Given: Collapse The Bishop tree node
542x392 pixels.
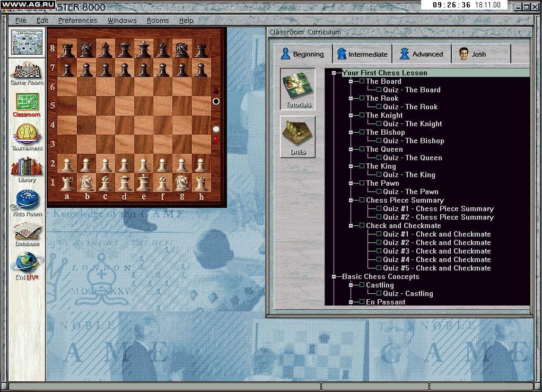Looking at the screenshot, I should pyautogui.click(x=351, y=133).
